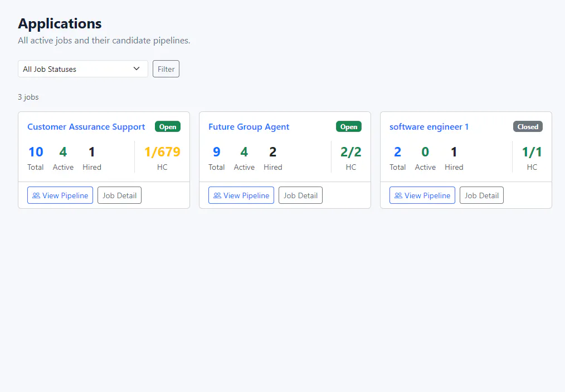Click people icon in Future Group Agent pipeline button
Image resolution: width=565 pixels, height=392 pixels.
pyautogui.click(x=217, y=195)
